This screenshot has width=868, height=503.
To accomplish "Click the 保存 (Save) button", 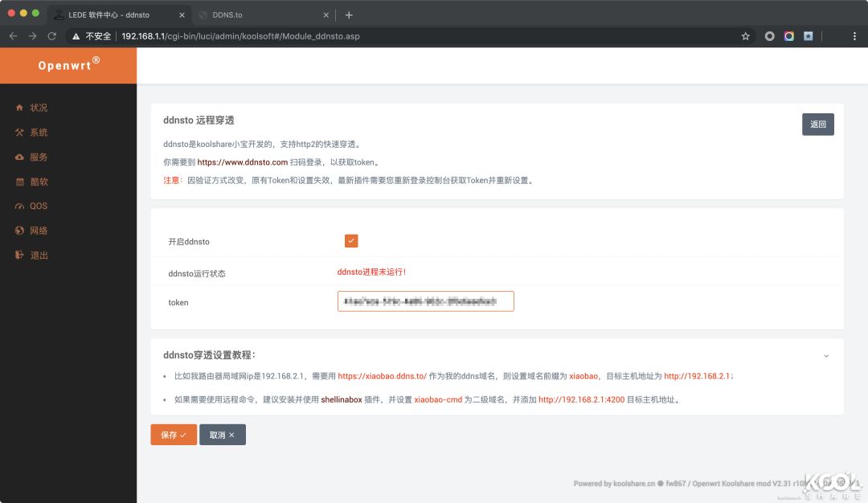I will click(x=173, y=434).
